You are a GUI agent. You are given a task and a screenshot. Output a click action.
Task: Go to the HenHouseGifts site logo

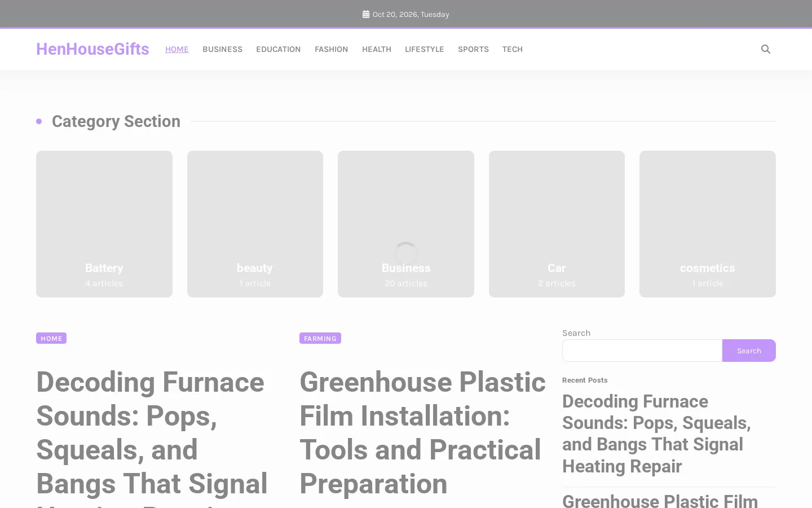pyautogui.click(x=92, y=49)
